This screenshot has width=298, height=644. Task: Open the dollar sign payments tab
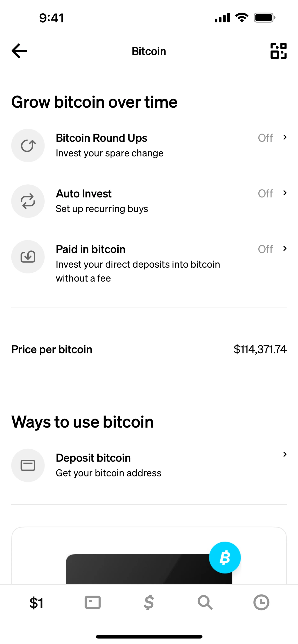tap(149, 602)
